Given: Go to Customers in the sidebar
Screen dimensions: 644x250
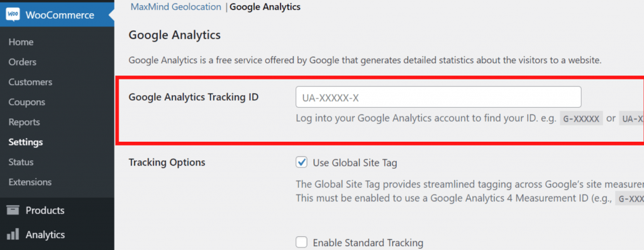Looking at the screenshot, I should click(30, 82).
